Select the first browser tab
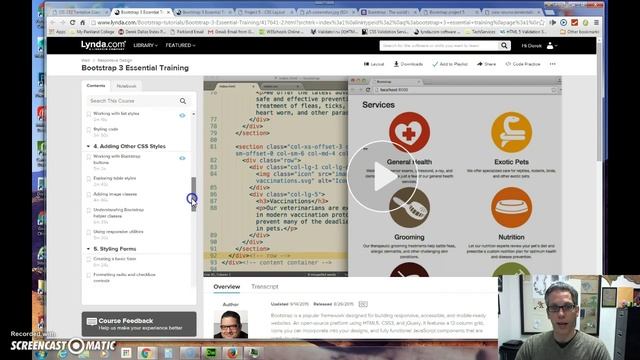This screenshot has height=360, width=640. 79,12
